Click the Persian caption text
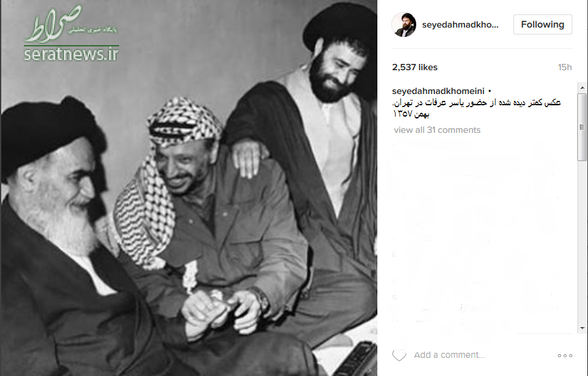 [476, 108]
